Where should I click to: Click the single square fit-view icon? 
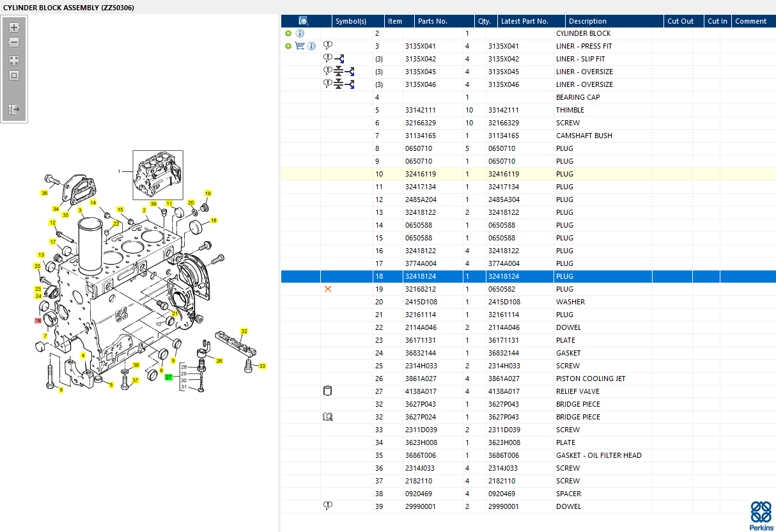pyautogui.click(x=14, y=75)
